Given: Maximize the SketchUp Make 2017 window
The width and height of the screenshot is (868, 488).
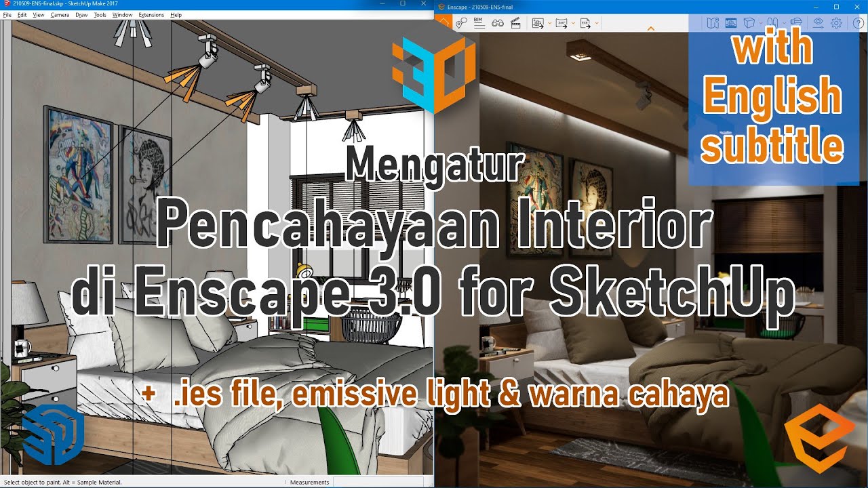Looking at the screenshot, I should [403, 4].
